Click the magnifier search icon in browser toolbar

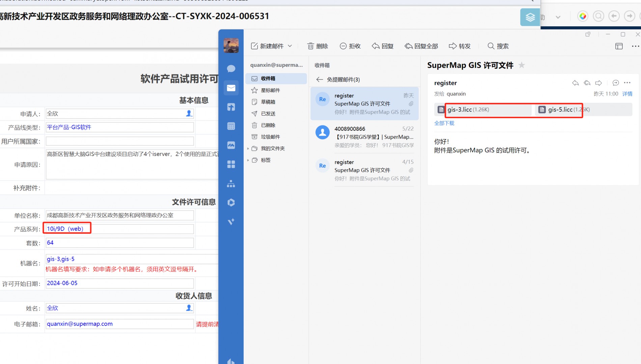click(x=598, y=16)
